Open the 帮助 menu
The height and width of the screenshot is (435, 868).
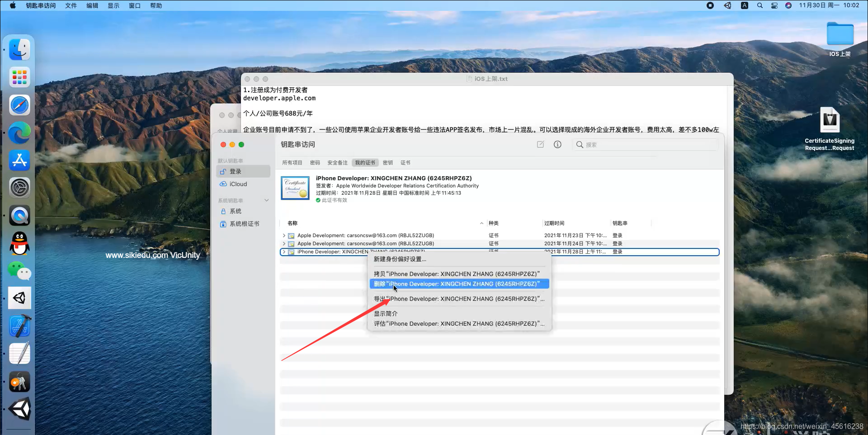[156, 5]
